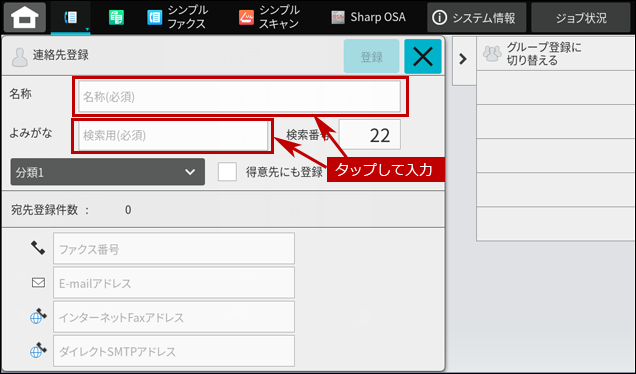Open シンプルファクス mode

tap(177, 17)
